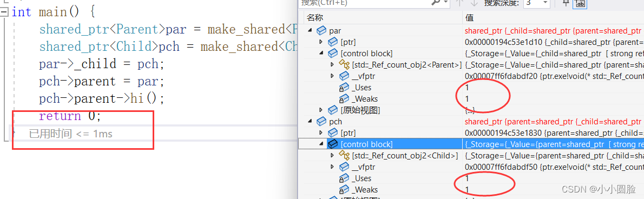
Task: Expand __vfptr under Child control block
Action: click(332, 167)
